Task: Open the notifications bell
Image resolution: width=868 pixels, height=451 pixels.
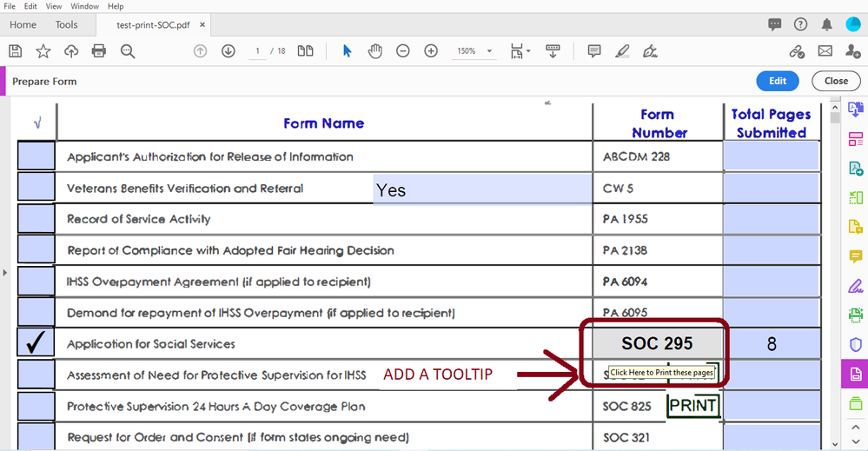Action: tap(826, 24)
